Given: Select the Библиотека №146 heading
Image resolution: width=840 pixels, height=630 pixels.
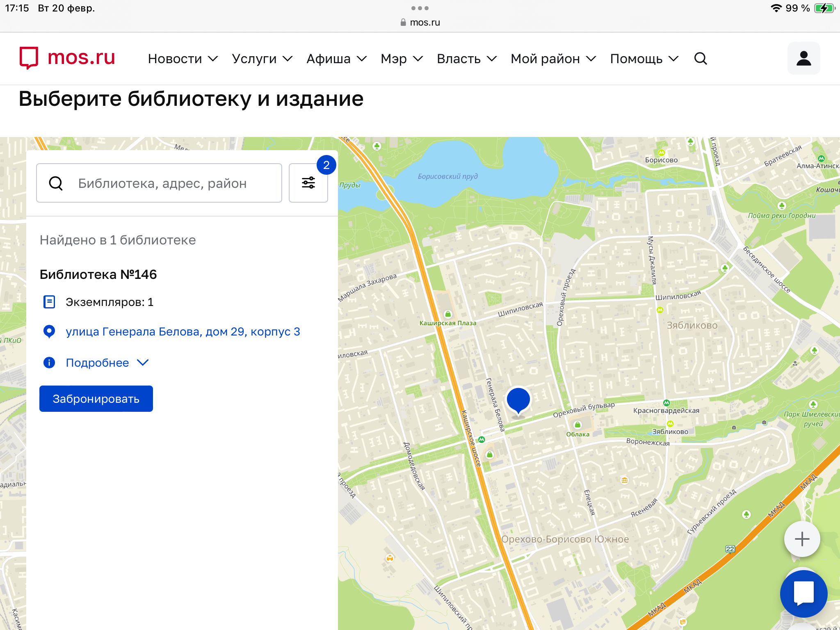Looking at the screenshot, I should (x=98, y=274).
